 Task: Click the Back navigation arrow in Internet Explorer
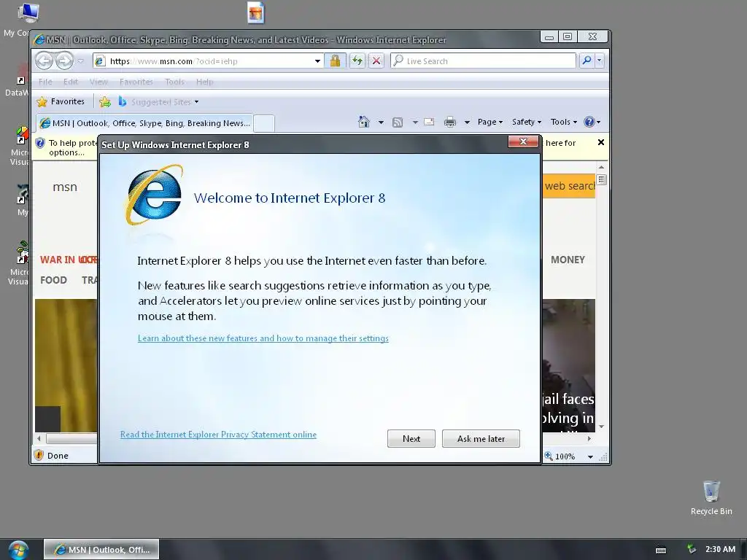[x=44, y=61]
